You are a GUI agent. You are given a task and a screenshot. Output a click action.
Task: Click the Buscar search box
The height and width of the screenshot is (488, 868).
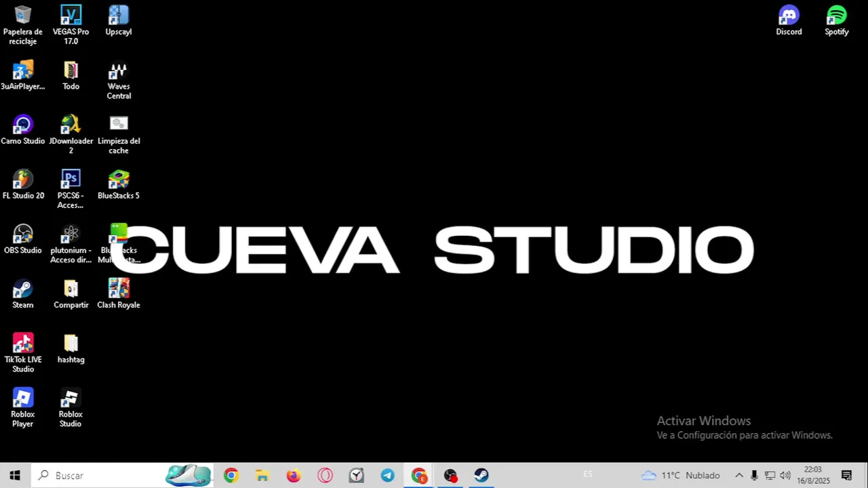point(122,475)
